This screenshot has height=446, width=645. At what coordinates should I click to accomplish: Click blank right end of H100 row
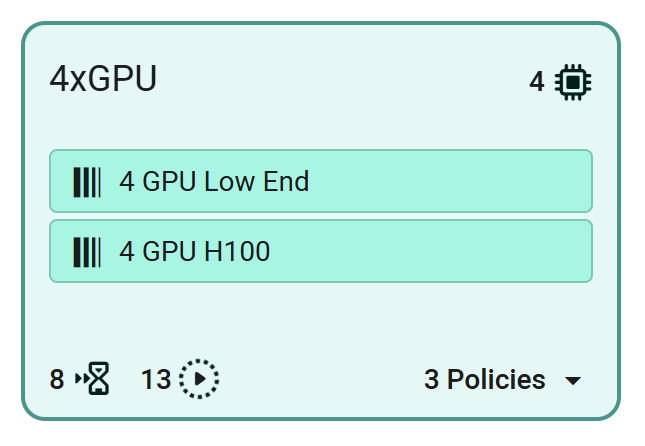tap(500, 251)
